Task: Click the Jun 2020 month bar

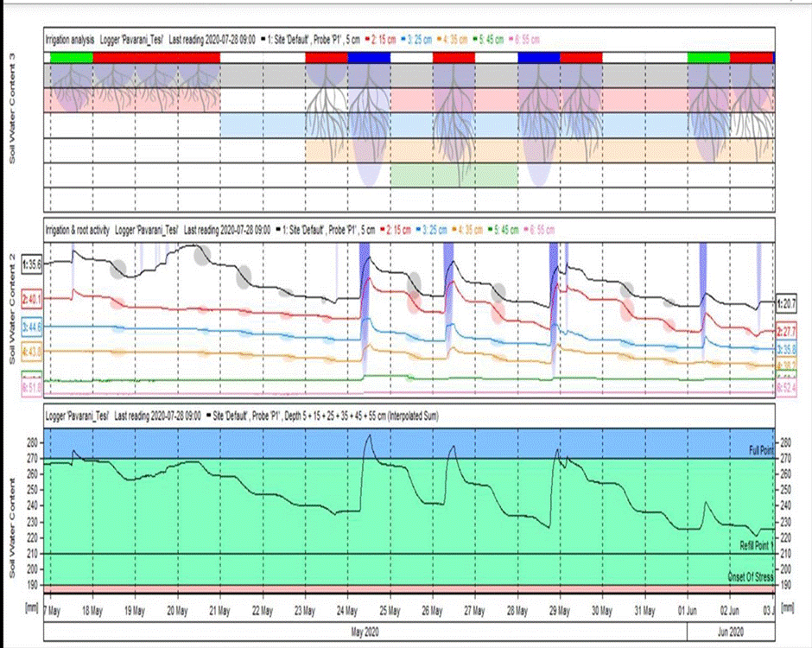Action: click(731, 631)
